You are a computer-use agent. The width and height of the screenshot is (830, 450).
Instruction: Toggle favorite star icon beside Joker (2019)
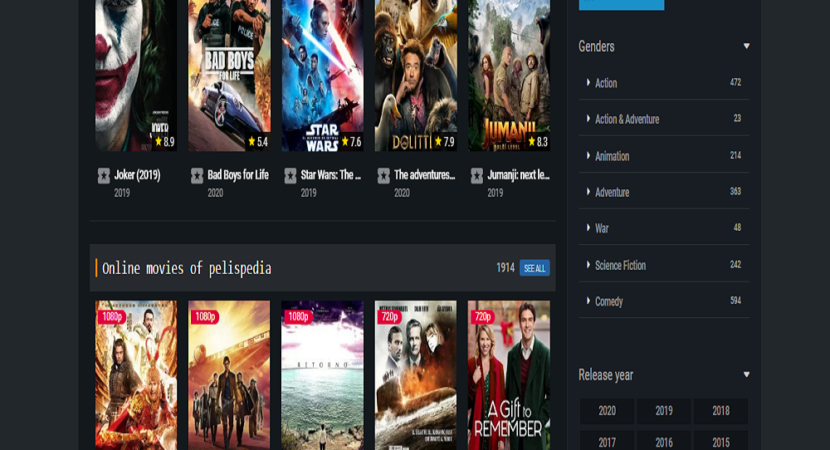coord(104,175)
